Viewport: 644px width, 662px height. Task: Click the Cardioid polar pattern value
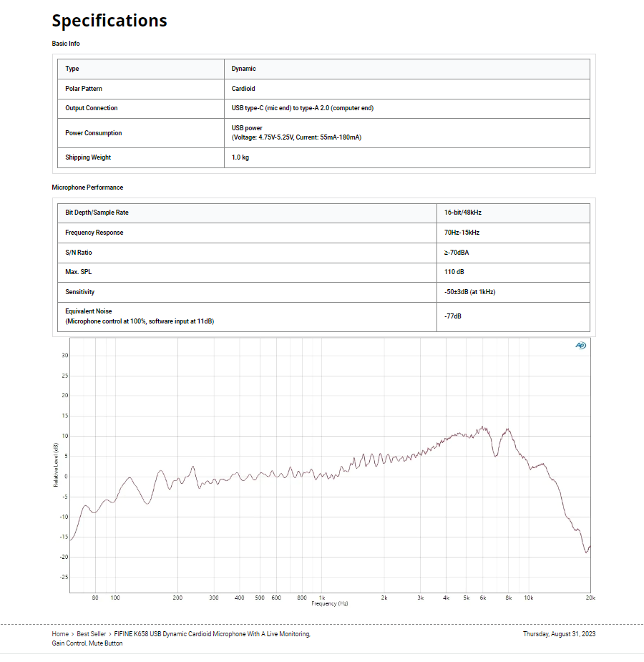click(x=243, y=89)
